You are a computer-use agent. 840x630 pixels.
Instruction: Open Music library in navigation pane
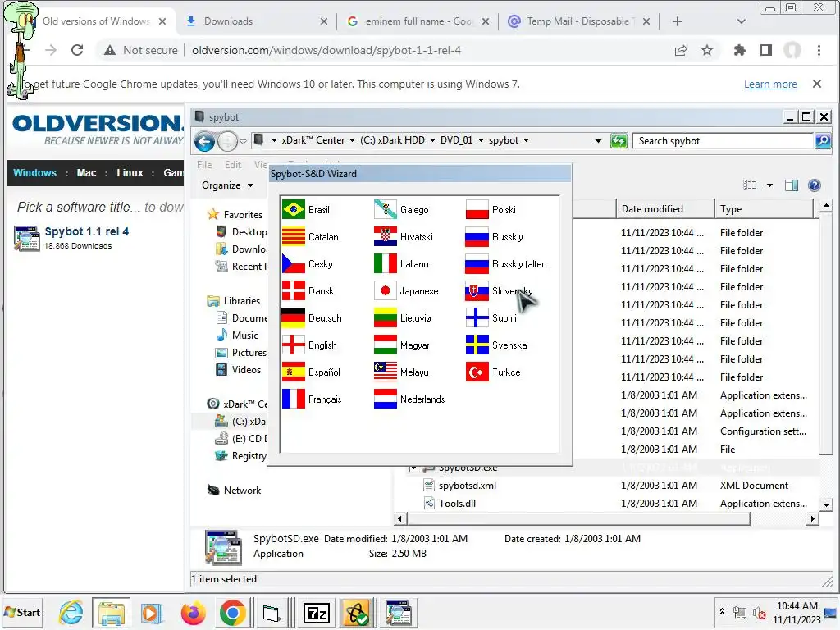[244, 336]
